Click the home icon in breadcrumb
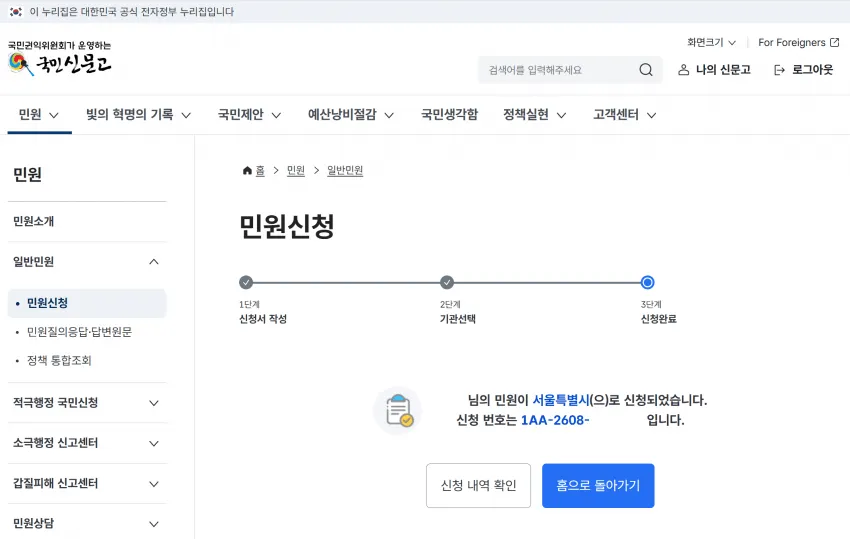The height and width of the screenshot is (539, 850). 247,170
